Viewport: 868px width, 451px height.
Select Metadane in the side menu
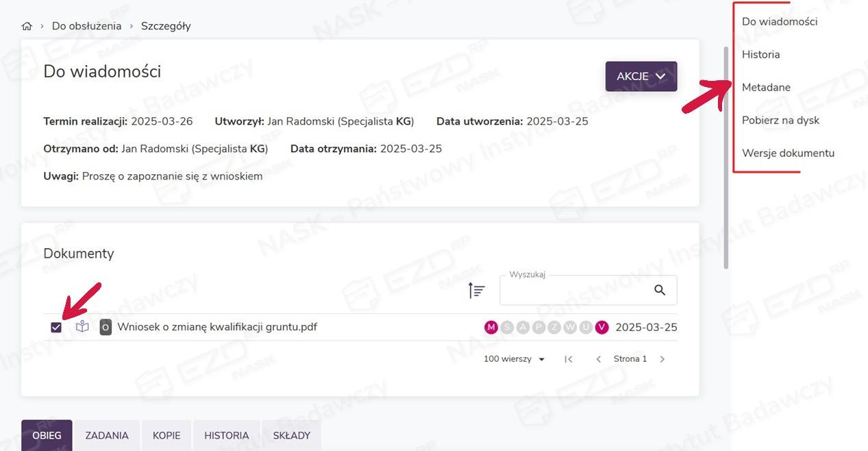click(766, 87)
